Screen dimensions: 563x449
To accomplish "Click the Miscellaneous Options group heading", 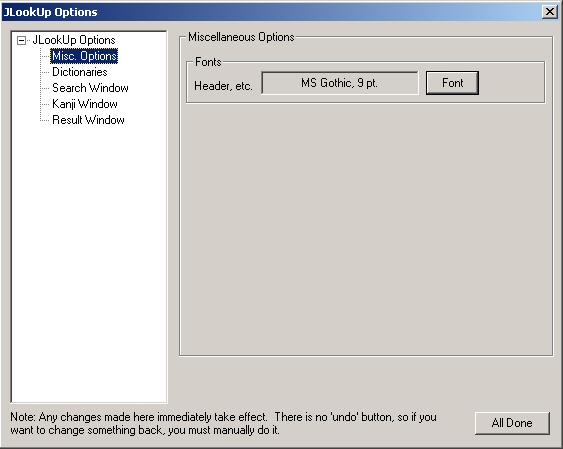I will point(241,37).
